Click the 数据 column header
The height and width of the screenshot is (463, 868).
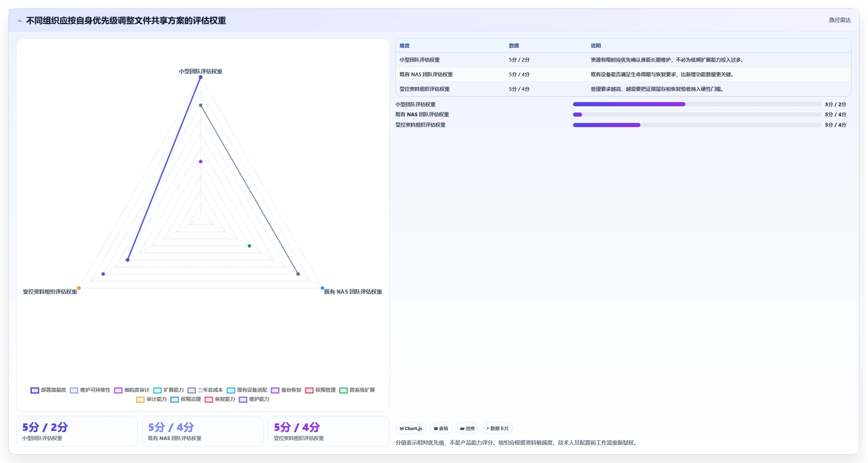pos(514,46)
